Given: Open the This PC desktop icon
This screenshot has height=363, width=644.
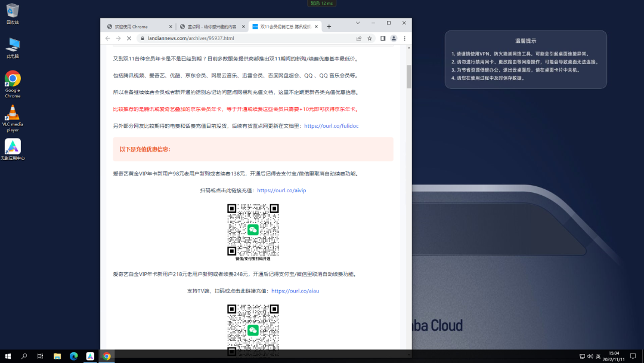Looking at the screenshot, I should pyautogui.click(x=13, y=48).
